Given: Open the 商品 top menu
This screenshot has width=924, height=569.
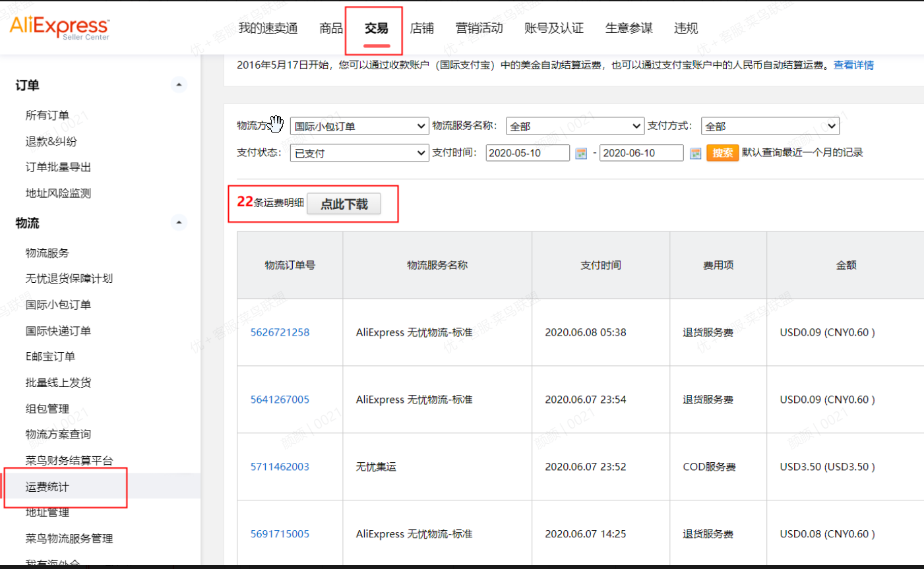Looking at the screenshot, I should point(331,28).
